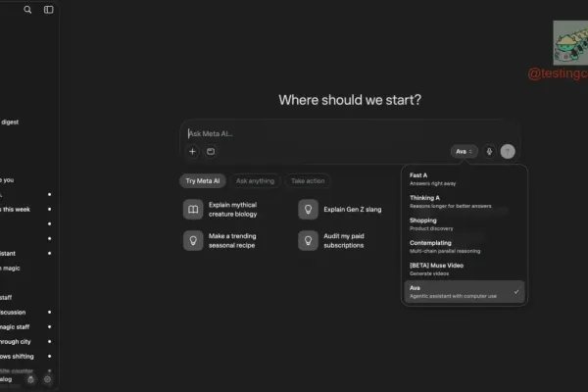Open the Ava model selector dropdown
The height and width of the screenshot is (392, 588).
point(464,152)
